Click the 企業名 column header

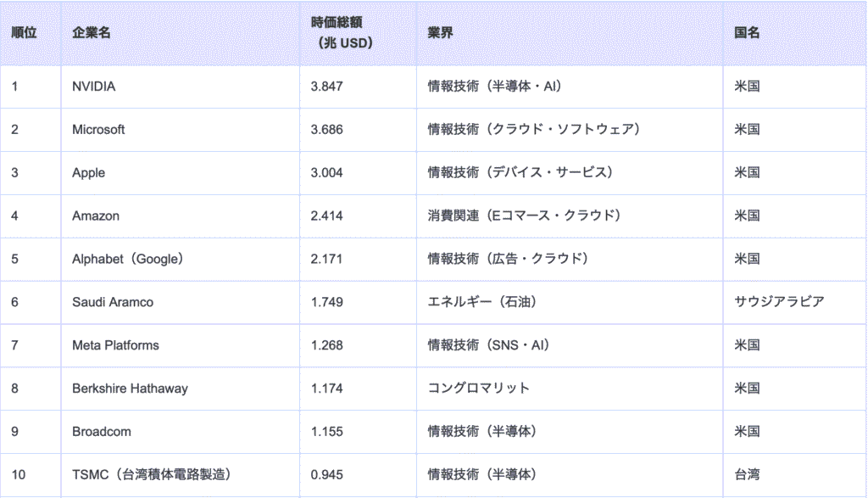click(x=92, y=33)
